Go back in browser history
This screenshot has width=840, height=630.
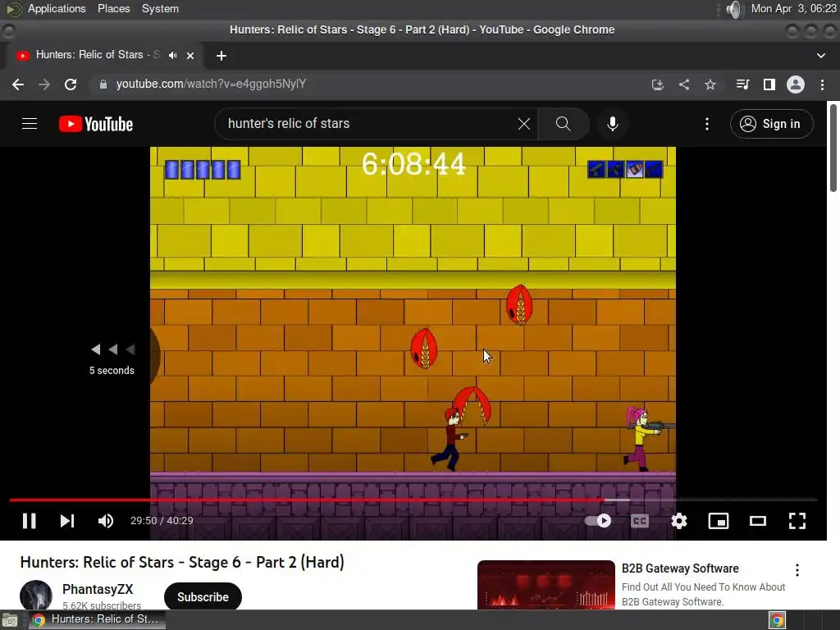tap(18, 84)
